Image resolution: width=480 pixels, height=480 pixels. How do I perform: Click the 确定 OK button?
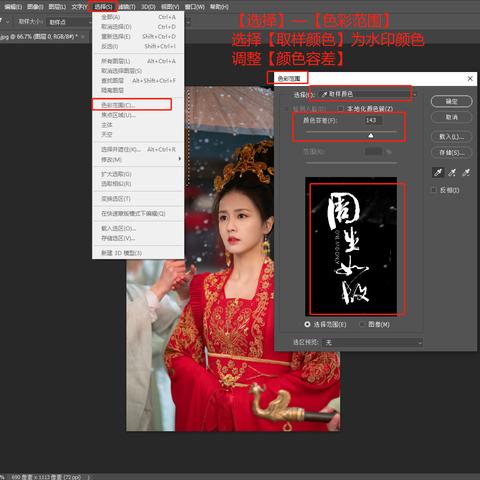coord(452,101)
